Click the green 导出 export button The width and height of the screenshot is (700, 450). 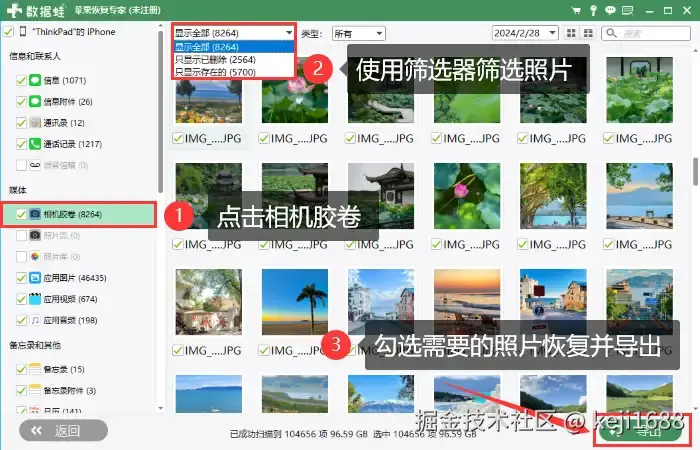[x=640, y=431]
